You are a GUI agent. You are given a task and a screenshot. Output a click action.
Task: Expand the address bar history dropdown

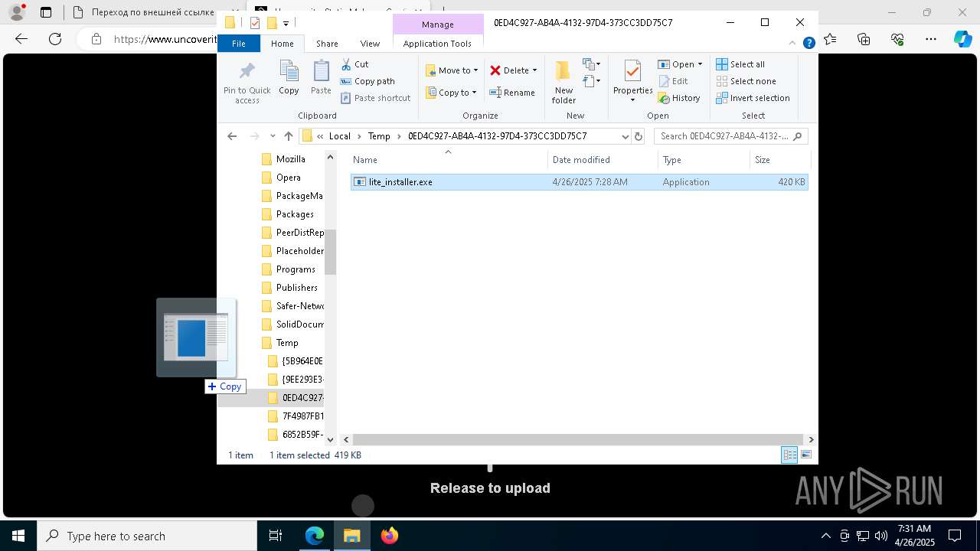click(x=626, y=136)
